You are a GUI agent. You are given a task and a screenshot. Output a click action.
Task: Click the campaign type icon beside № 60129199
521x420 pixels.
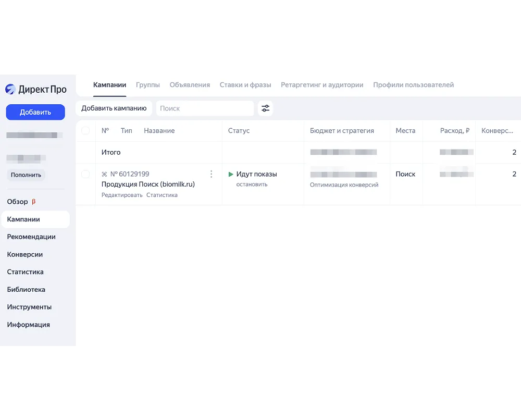pyautogui.click(x=105, y=174)
